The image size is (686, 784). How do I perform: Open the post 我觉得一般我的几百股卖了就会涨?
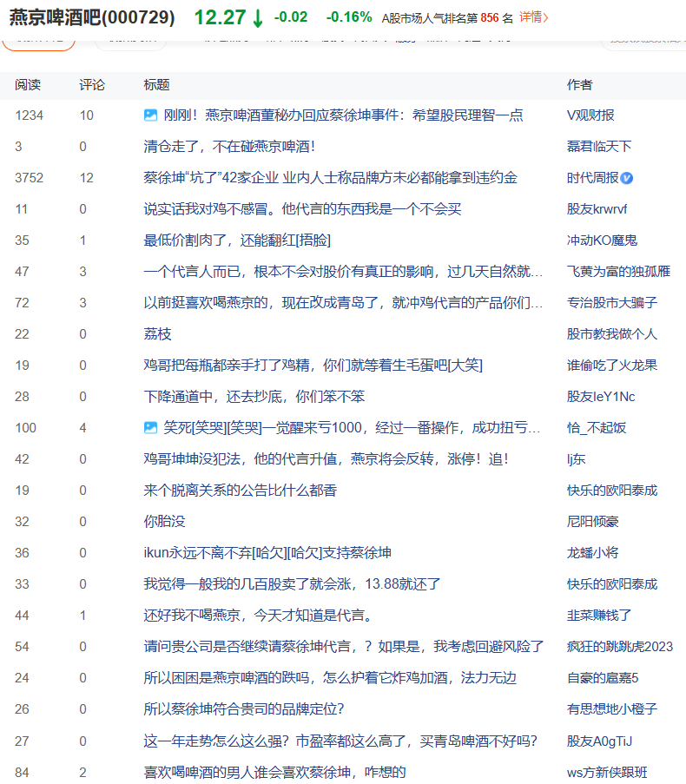(x=292, y=584)
